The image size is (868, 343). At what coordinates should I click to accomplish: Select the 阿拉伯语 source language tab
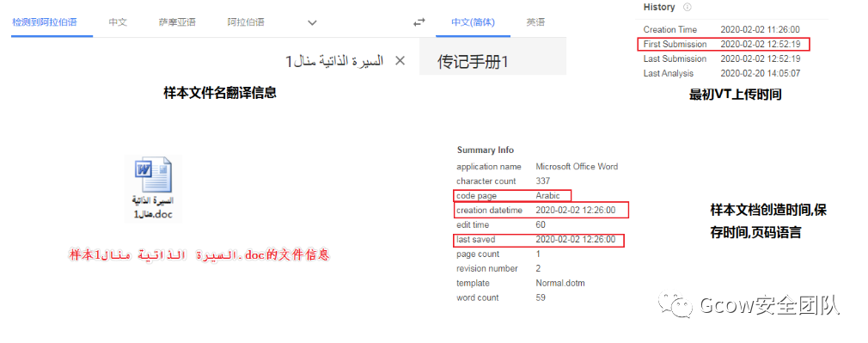(246, 22)
